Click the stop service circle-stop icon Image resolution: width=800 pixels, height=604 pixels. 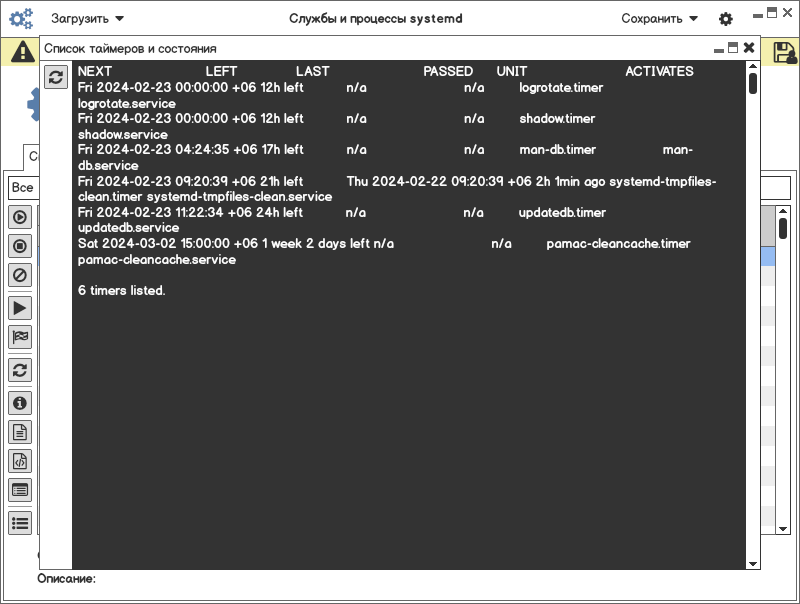(20, 246)
